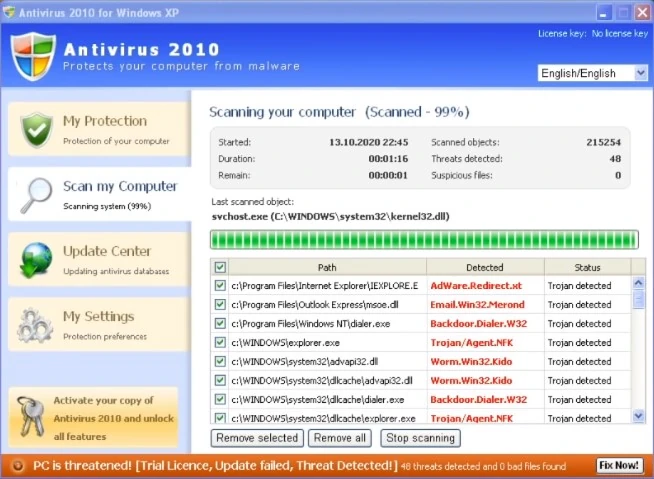Image resolution: width=654 pixels, height=479 pixels.
Task: Toggle the select-all checkbox in table header
Action: (x=220, y=267)
